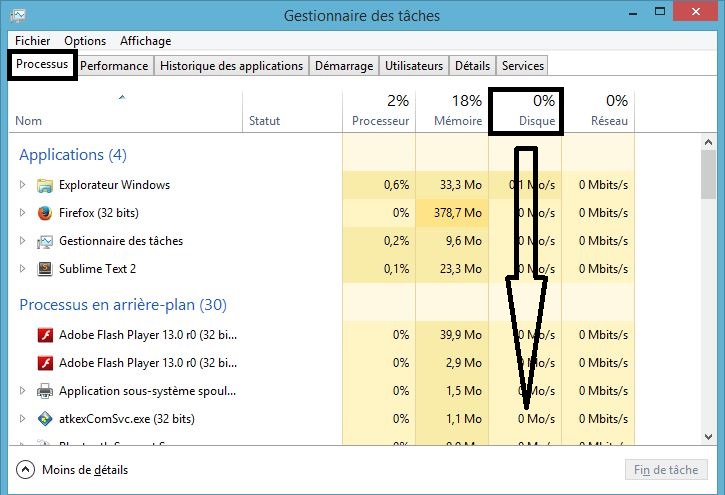Viewport: 725px width, 495px height.
Task: Click the Gestionnaire des tâches row icon
Action: pos(45,241)
